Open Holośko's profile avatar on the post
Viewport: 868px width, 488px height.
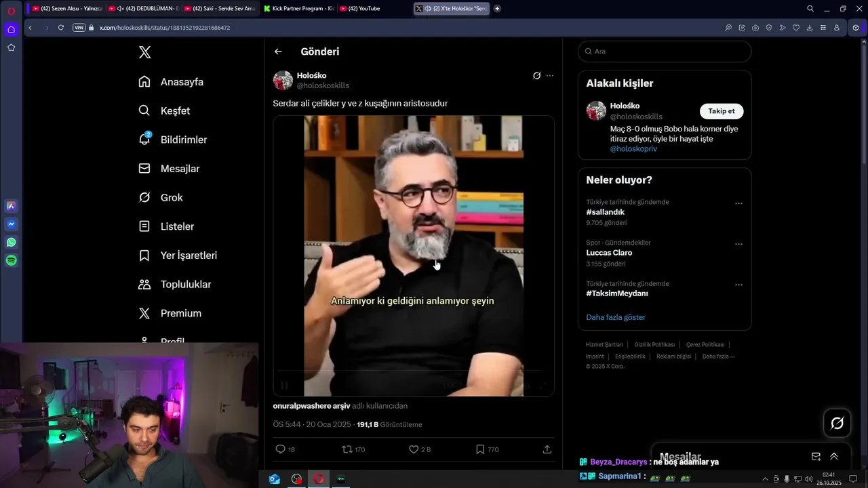[283, 80]
